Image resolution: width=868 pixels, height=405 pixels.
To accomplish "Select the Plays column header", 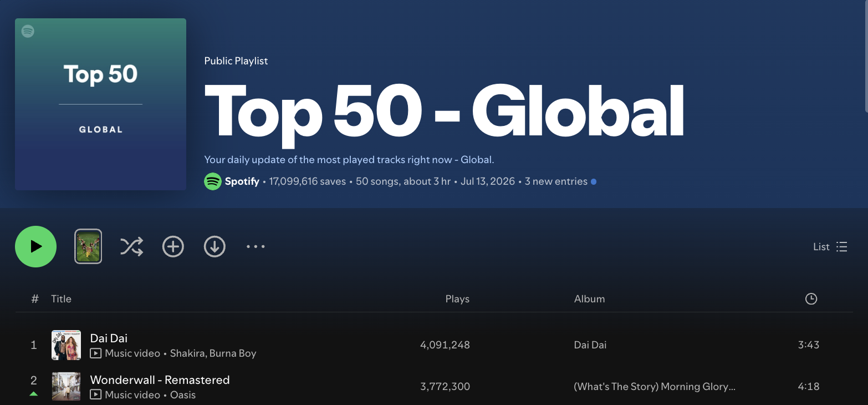I will pyautogui.click(x=457, y=299).
